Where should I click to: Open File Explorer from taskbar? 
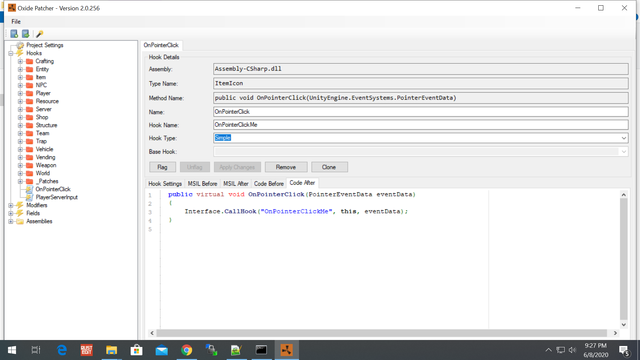point(111,350)
